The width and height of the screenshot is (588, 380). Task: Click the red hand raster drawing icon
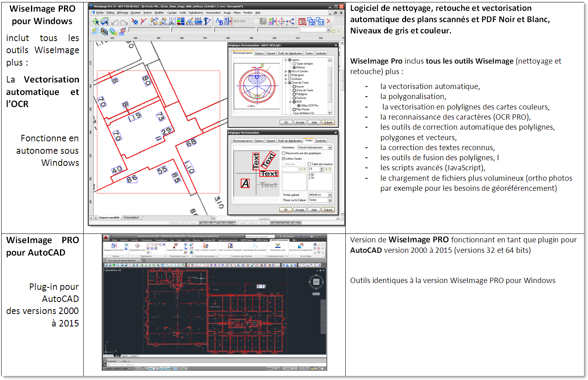pyautogui.click(x=302, y=21)
